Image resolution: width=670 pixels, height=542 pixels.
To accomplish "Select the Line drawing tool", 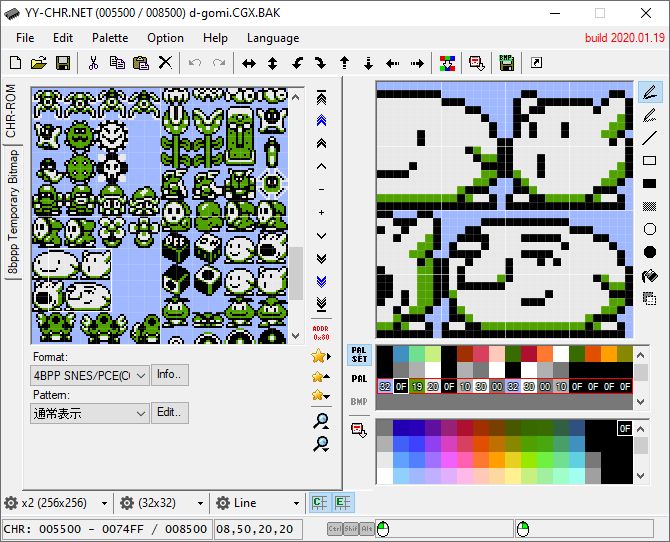I will 649,138.
